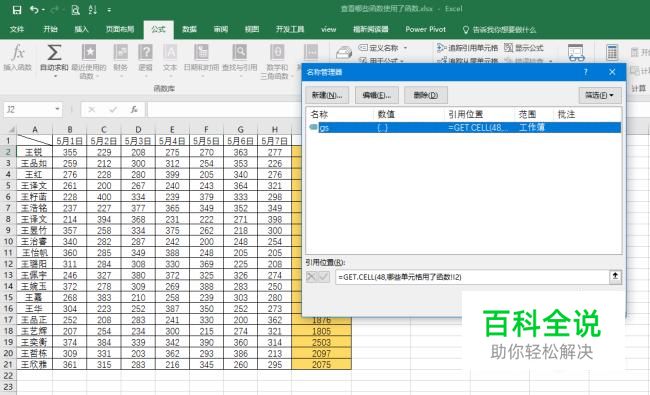Click the Sort A-Z icon in title bar
This screenshot has width=650, height=395.
[92, 10]
